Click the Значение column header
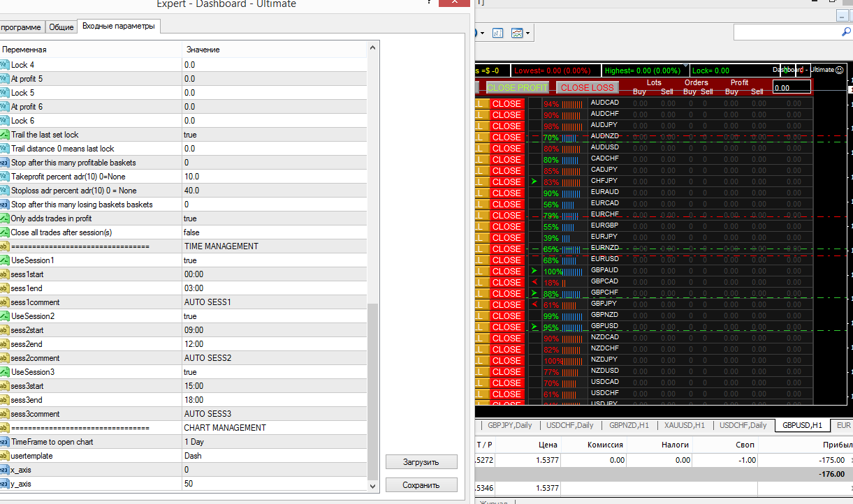Image resolution: width=853 pixels, height=504 pixels. point(275,50)
